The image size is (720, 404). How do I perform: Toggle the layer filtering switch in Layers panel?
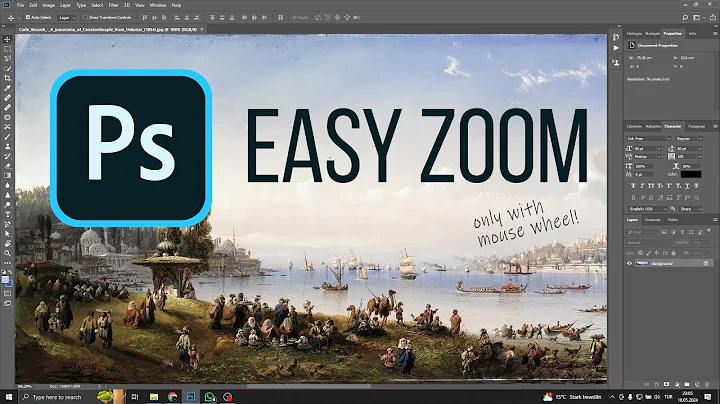click(709, 231)
